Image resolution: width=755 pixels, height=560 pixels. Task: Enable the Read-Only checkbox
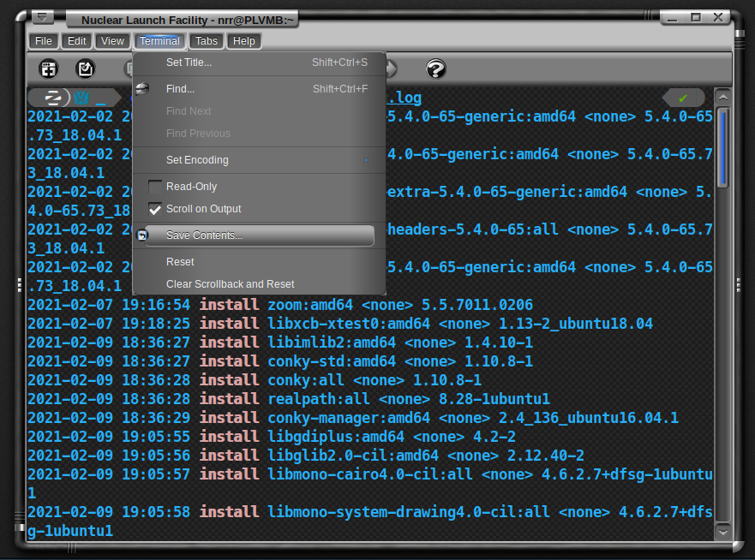[155, 187]
